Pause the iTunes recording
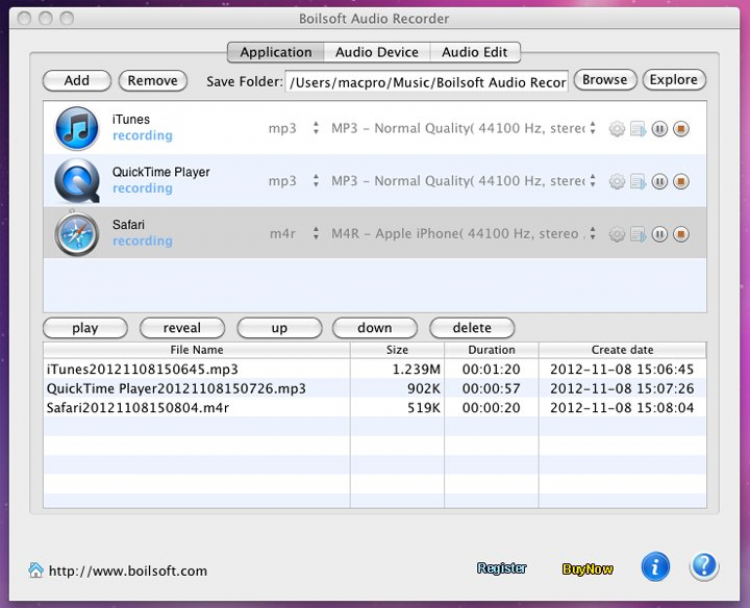The width and height of the screenshot is (750, 608). (x=660, y=128)
